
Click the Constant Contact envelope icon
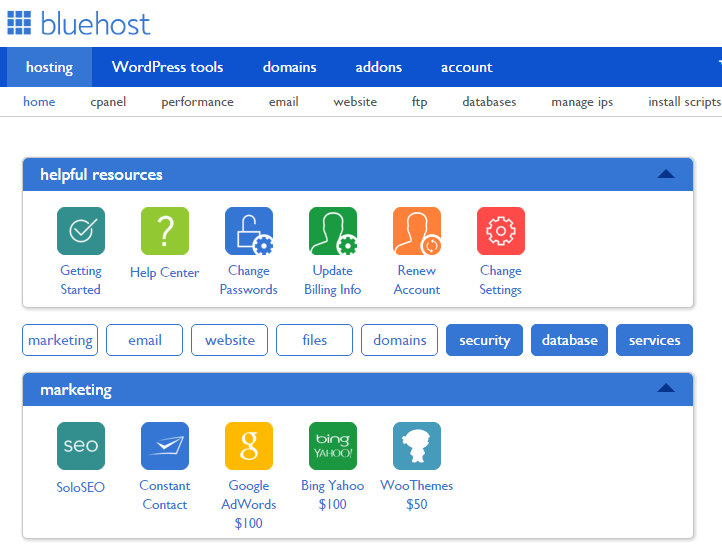coord(165,446)
